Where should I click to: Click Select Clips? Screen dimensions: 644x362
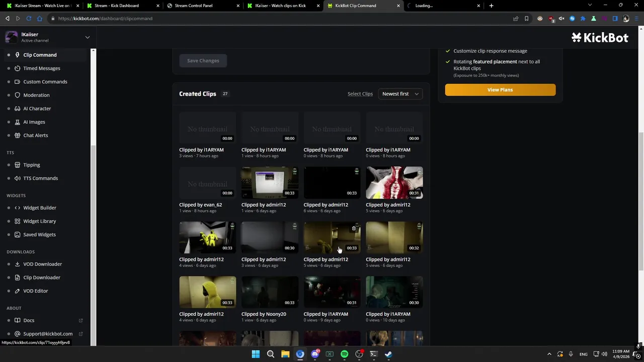[x=360, y=94]
